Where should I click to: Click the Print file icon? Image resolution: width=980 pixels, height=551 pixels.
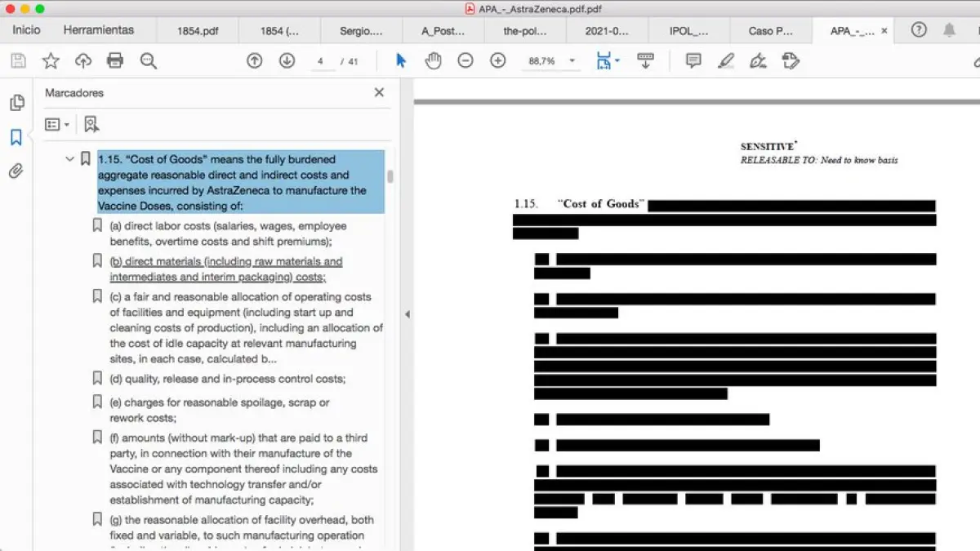(x=115, y=60)
